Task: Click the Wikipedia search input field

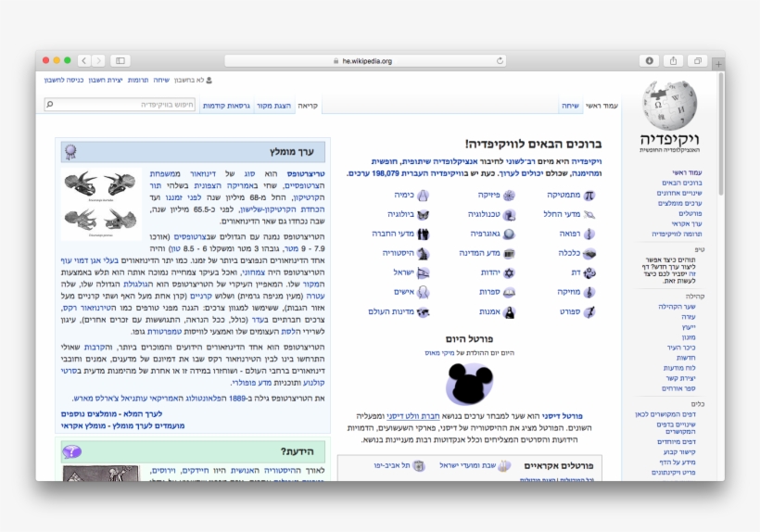Action: tap(120, 105)
